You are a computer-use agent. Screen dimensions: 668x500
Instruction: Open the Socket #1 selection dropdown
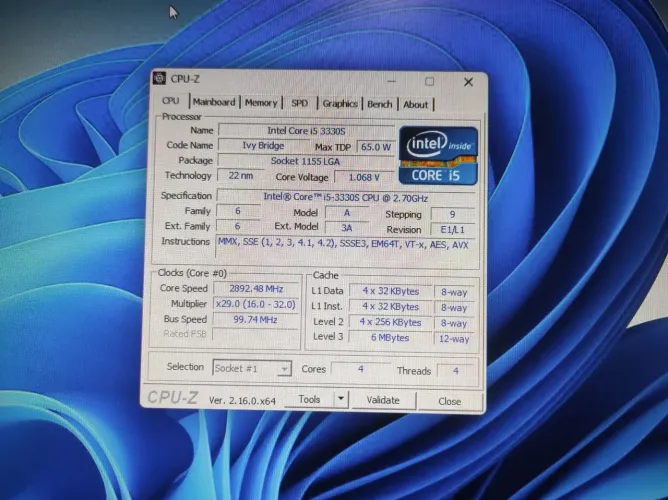252,368
